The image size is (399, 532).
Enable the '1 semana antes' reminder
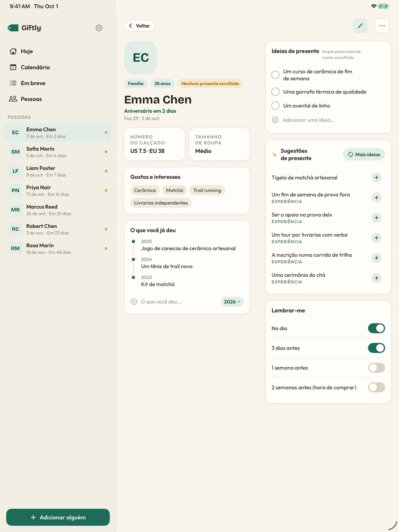377,368
